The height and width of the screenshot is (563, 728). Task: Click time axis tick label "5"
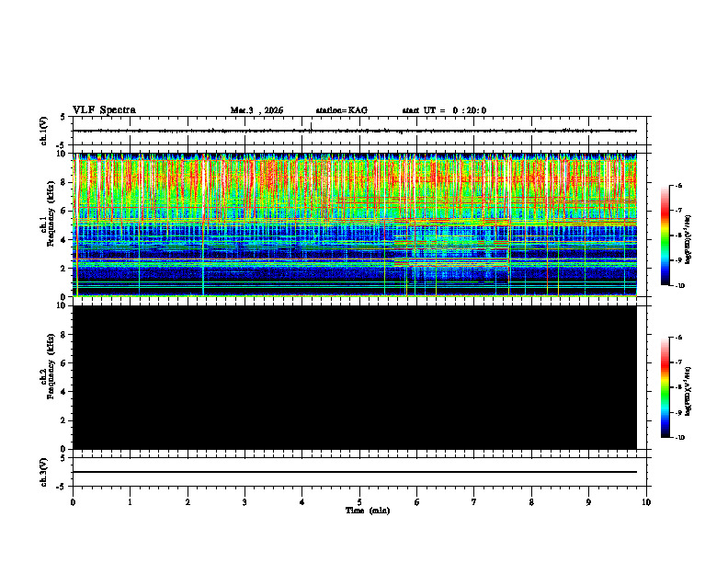[x=359, y=502]
